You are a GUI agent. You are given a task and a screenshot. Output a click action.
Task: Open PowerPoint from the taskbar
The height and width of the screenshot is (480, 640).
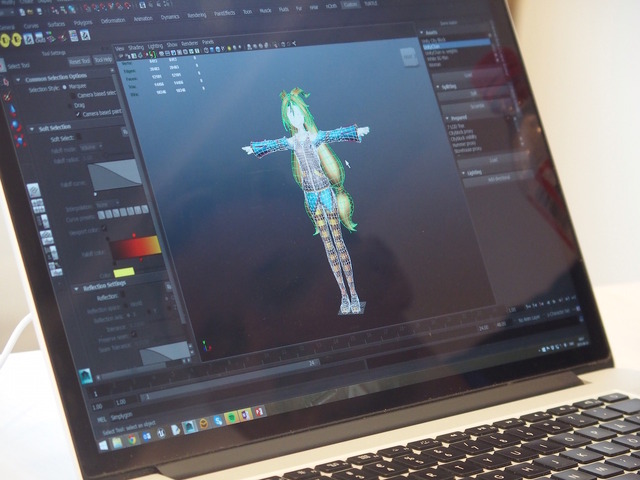[259, 411]
